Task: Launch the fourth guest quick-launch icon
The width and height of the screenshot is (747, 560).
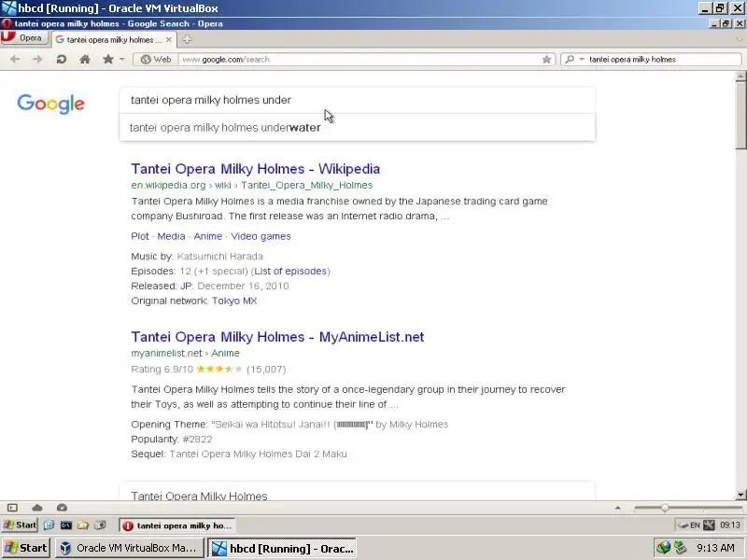Action: click(x=100, y=525)
